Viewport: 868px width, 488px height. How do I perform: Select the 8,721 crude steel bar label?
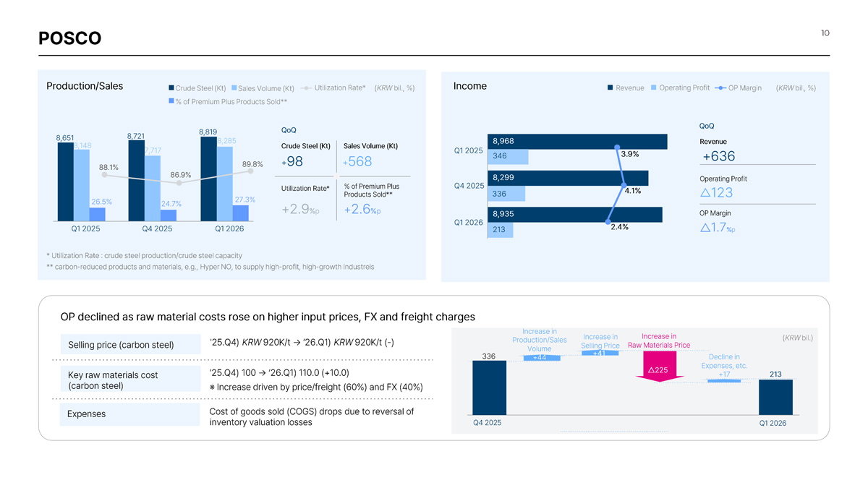pos(135,136)
